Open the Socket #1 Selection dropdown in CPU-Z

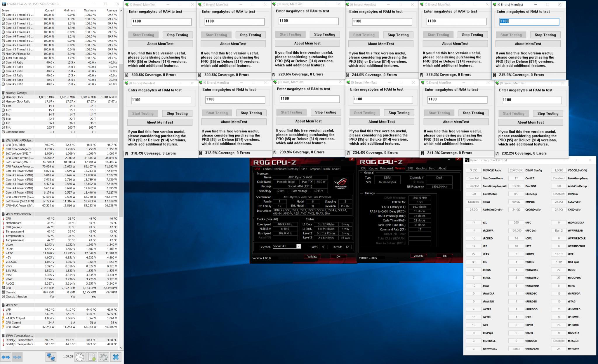pos(298,246)
